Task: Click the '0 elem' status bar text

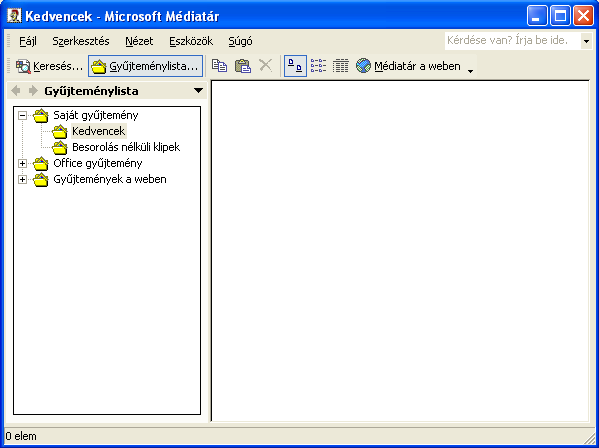Action: pyautogui.click(x=21, y=436)
